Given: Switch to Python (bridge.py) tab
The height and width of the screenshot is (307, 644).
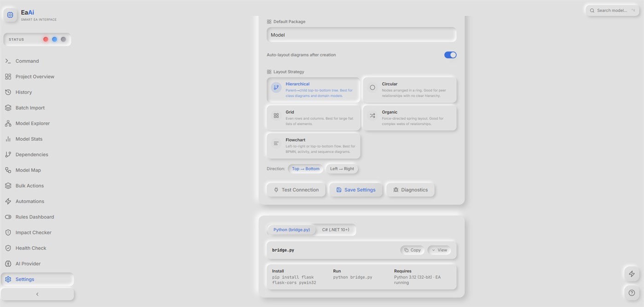Looking at the screenshot, I should pos(291,230).
